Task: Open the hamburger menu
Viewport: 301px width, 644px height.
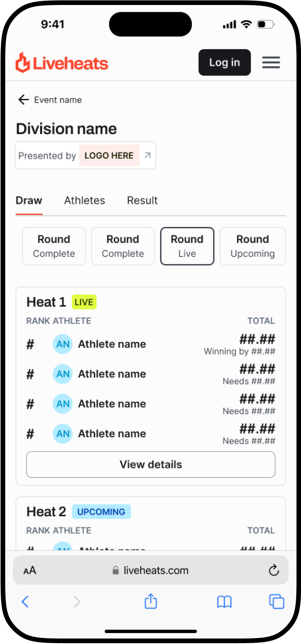Action: pyautogui.click(x=271, y=62)
